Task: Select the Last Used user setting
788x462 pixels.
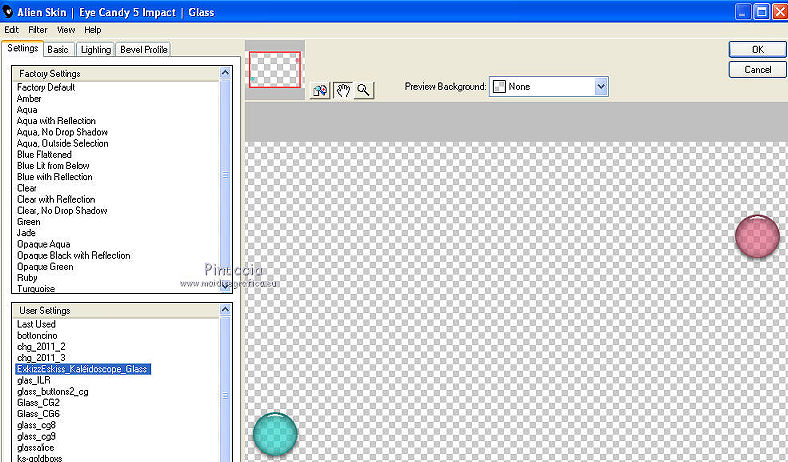Action: (x=36, y=324)
